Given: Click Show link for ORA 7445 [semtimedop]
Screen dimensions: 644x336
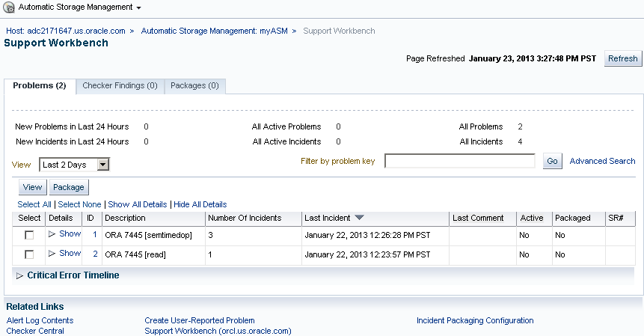Looking at the screenshot, I should pos(70,233).
